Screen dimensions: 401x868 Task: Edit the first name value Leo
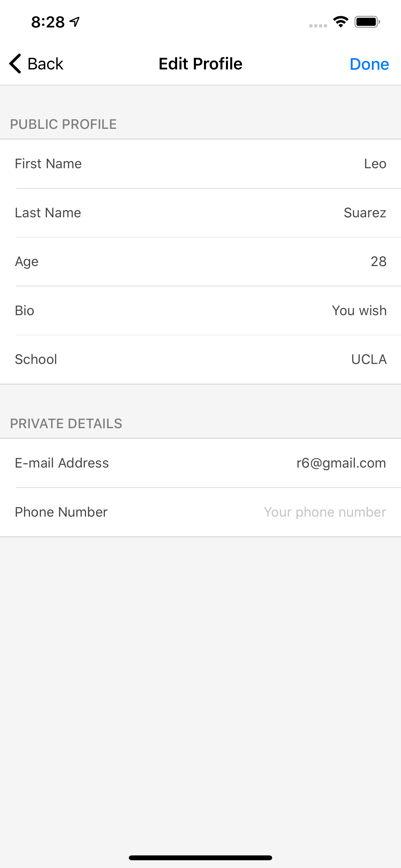375,164
